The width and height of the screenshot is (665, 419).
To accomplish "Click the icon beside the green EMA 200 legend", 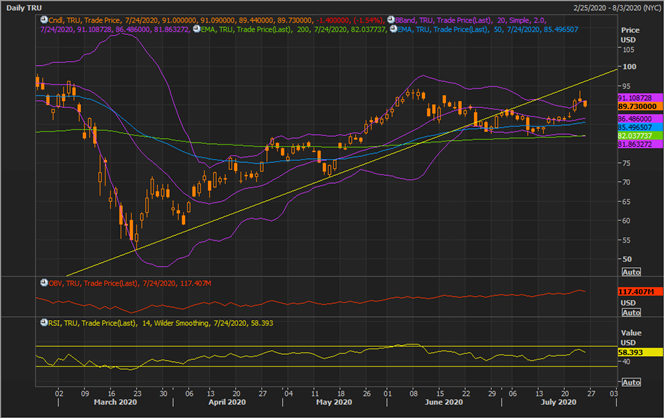I will [x=196, y=29].
